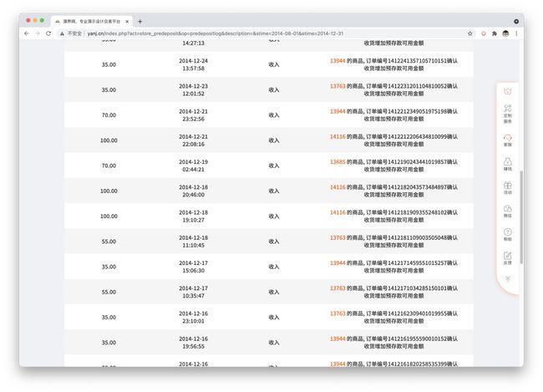Select the active browser tab

[x=92, y=22]
